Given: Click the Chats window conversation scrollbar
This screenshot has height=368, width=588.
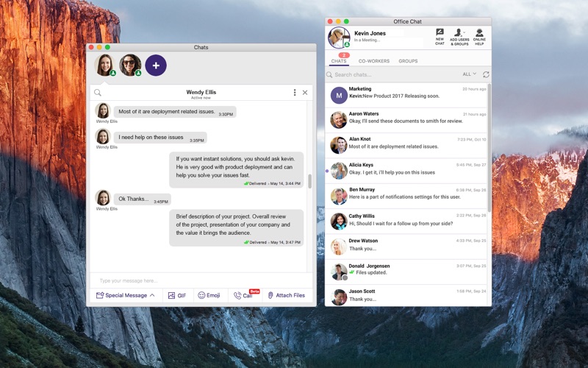Looking at the screenshot, I should coord(309,181).
